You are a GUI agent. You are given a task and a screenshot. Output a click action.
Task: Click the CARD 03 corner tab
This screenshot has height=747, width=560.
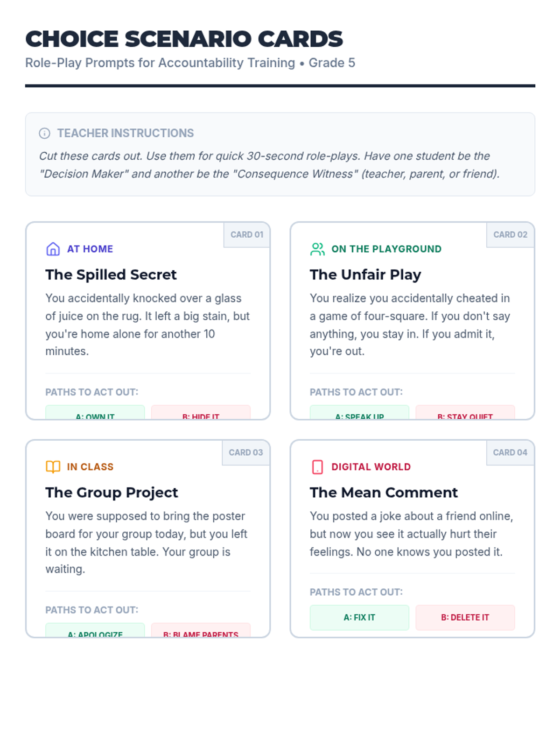246,452
